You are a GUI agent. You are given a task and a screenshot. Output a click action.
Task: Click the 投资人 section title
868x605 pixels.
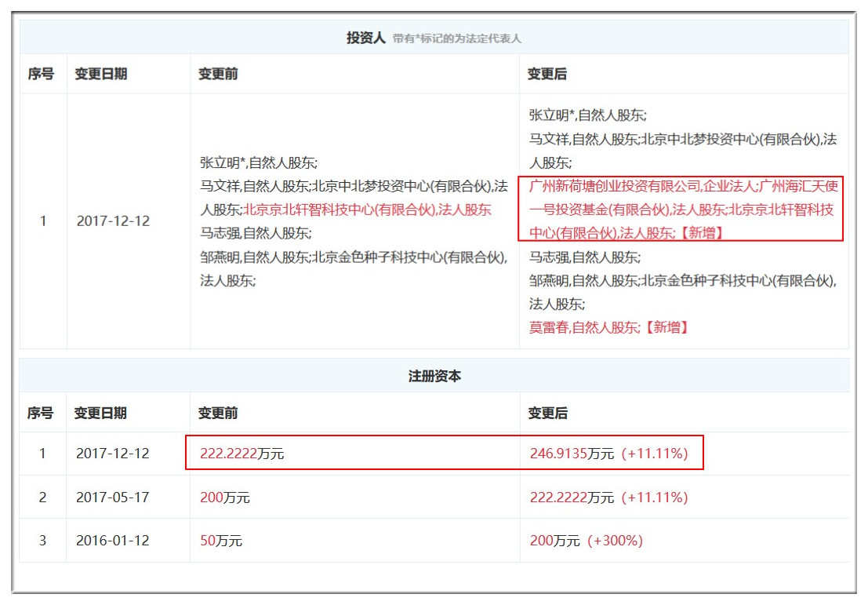pyautogui.click(x=365, y=38)
